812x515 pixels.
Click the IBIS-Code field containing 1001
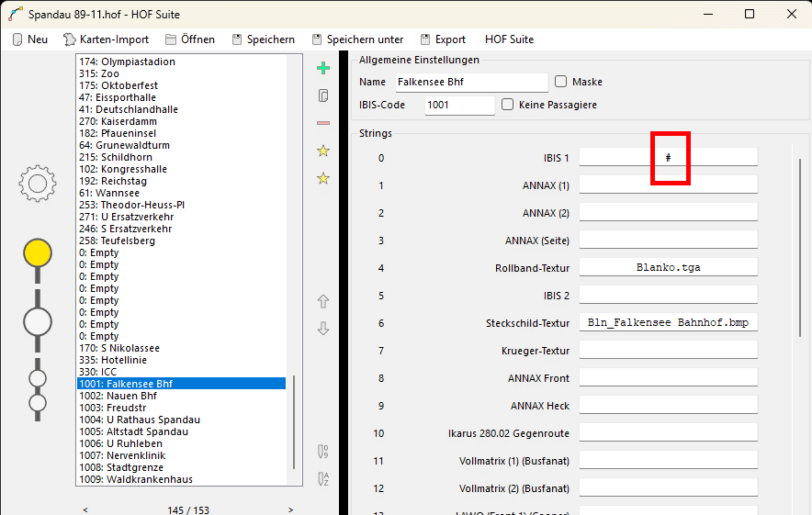point(459,105)
